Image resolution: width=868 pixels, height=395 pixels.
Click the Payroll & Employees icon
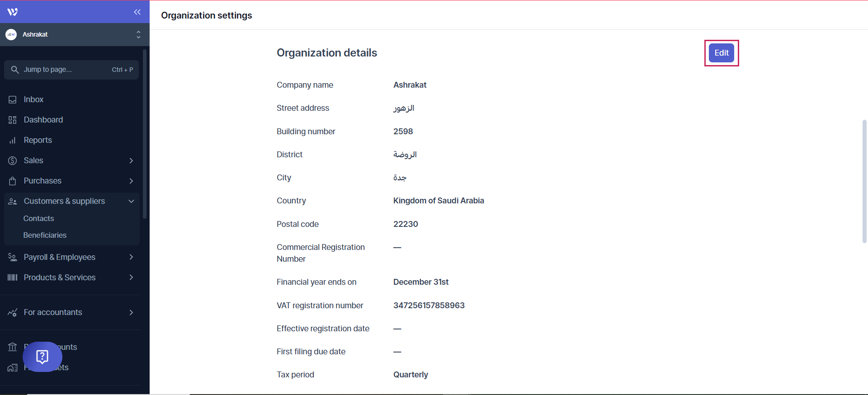[12, 257]
